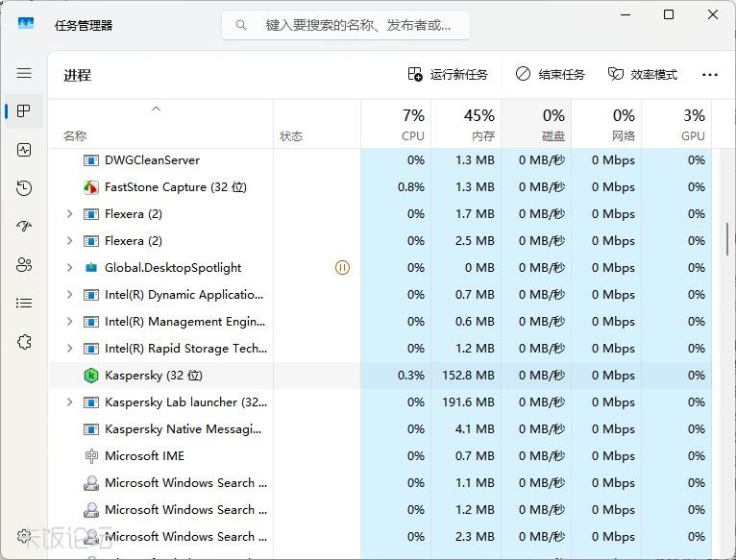This screenshot has width=736, height=560.
Task: Sort by the CPU column header
Action: coord(396,125)
